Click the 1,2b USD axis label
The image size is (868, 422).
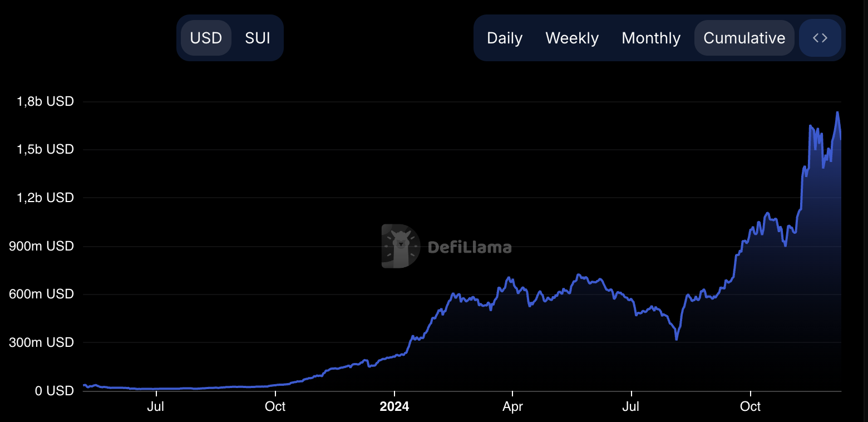coord(46,198)
